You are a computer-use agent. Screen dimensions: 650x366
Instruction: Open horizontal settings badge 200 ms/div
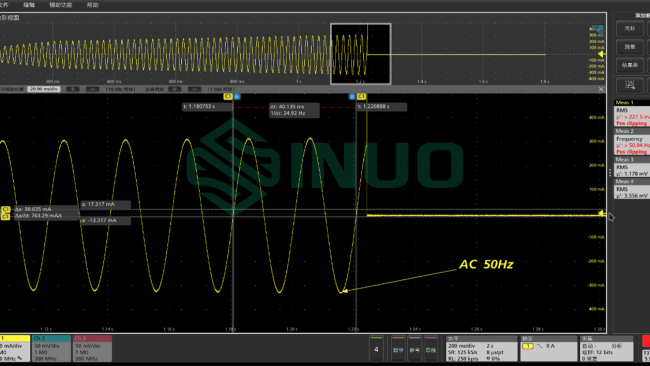[x=481, y=348]
